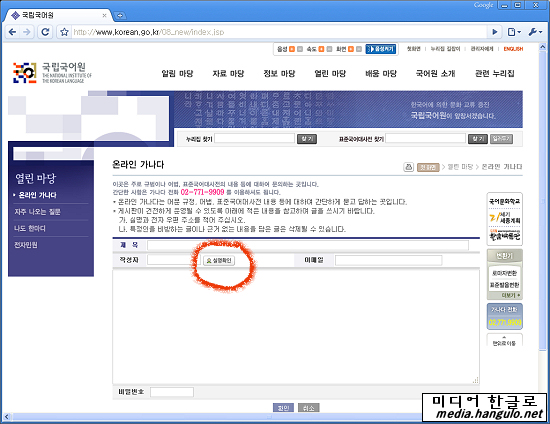Bookmark this page with the star icon

(64, 32)
